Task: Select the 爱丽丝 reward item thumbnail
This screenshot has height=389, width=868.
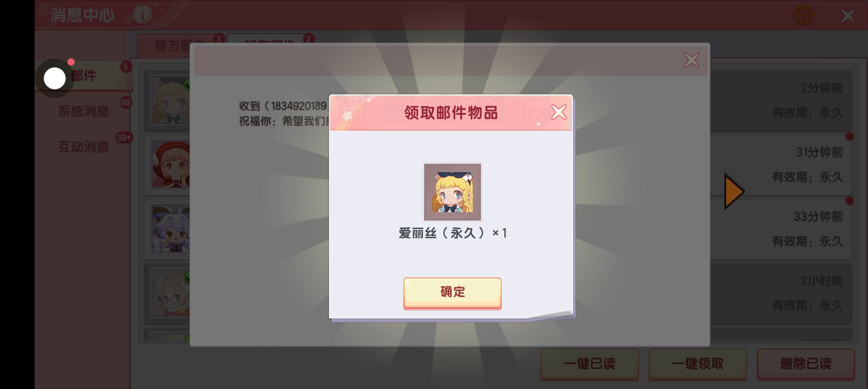Action: [x=452, y=192]
